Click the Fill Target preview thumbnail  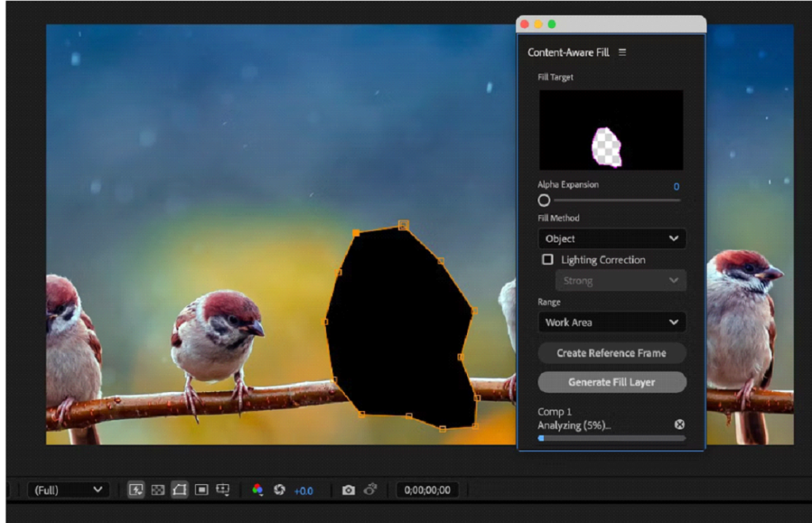[x=611, y=130]
